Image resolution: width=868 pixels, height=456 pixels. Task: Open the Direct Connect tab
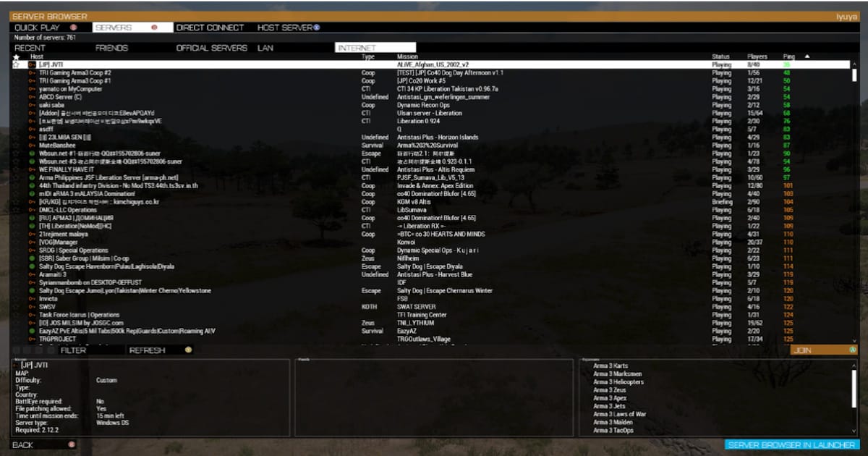[210, 28]
